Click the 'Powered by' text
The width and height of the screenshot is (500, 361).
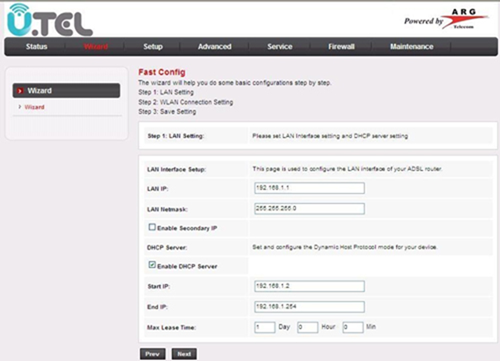point(424,22)
